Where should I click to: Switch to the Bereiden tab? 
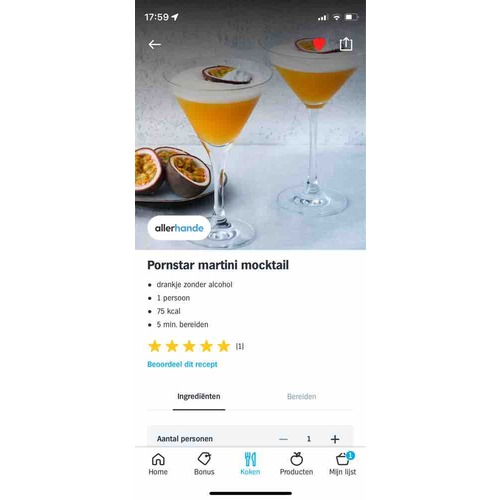click(301, 396)
